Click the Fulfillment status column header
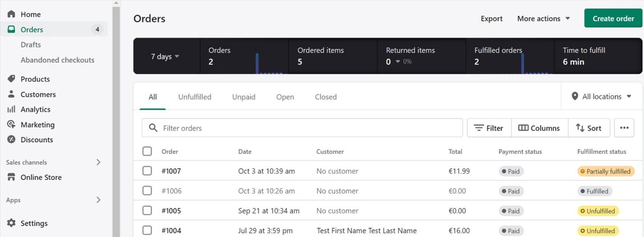Viewport: 644px width, 237px height. click(x=602, y=151)
